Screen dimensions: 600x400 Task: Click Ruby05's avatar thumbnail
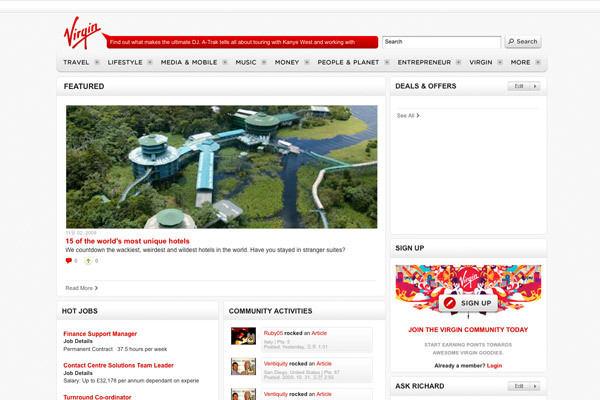click(x=243, y=336)
